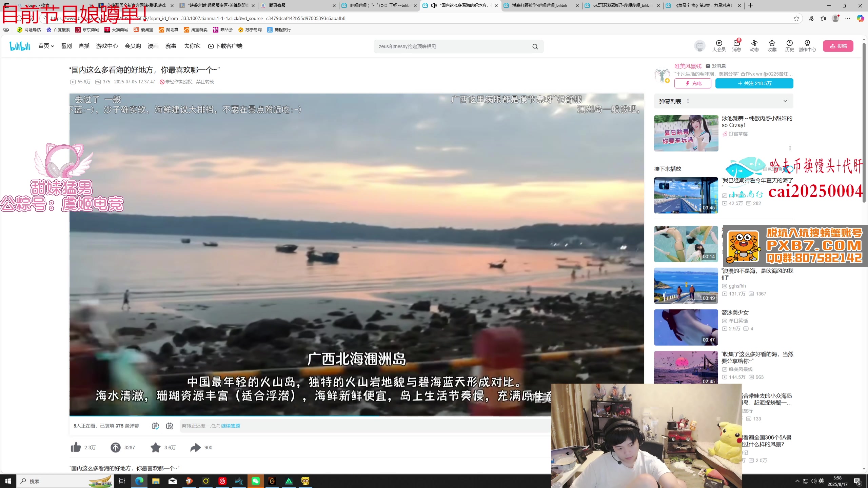Expand the 弹幕列表 chevron
Viewport: 868px width, 488px height.
[x=785, y=101]
